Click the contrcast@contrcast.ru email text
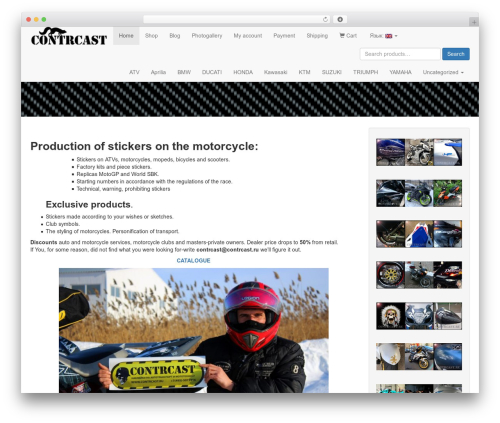The image size is (500, 423). tap(227, 250)
